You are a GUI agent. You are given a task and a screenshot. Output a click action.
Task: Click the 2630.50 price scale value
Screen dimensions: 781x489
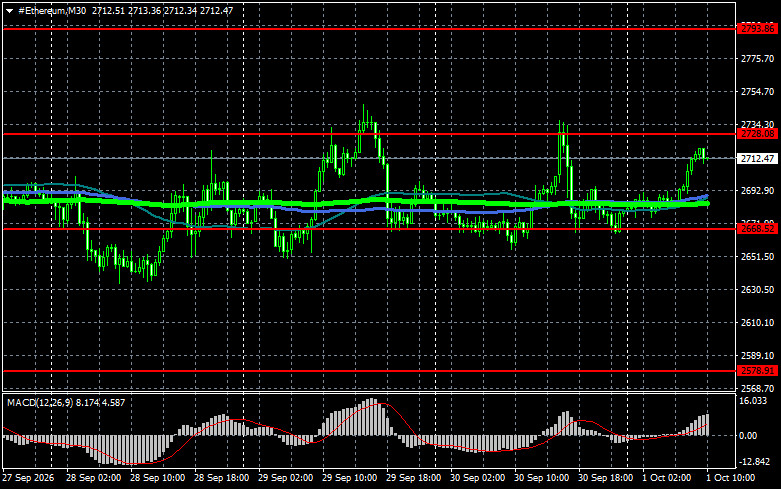click(x=758, y=290)
